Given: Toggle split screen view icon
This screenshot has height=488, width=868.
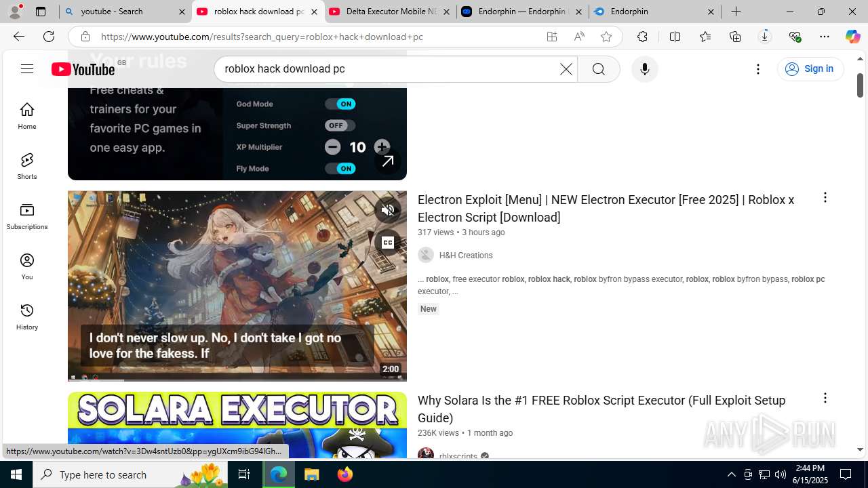Looking at the screenshot, I should pos(675,37).
